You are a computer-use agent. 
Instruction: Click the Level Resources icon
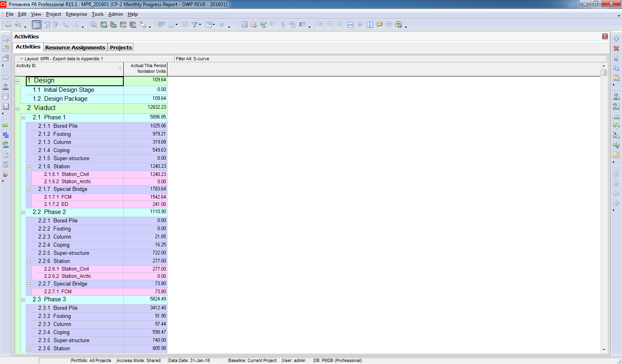263,25
